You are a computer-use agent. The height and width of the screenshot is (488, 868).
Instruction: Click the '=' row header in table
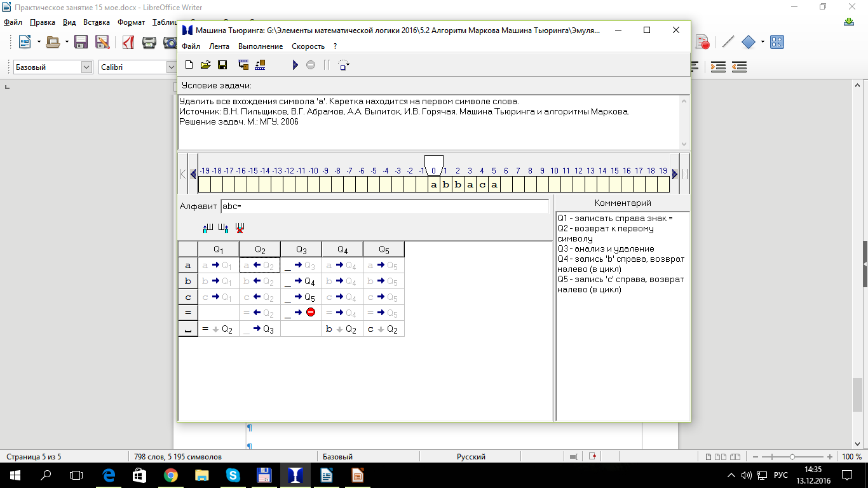coord(188,313)
